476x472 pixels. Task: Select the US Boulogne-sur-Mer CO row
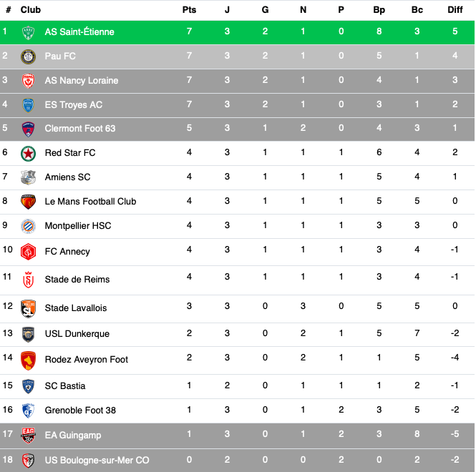(x=238, y=460)
